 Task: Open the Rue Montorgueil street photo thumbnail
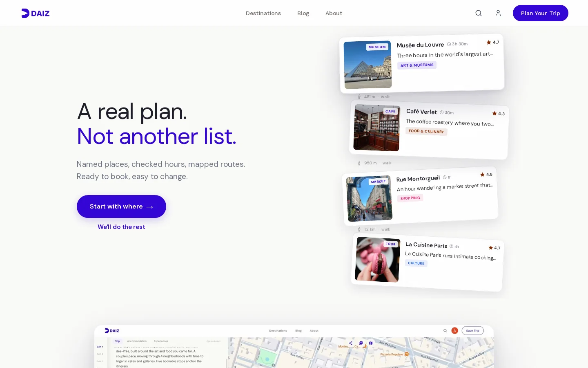[x=370, y=199]
